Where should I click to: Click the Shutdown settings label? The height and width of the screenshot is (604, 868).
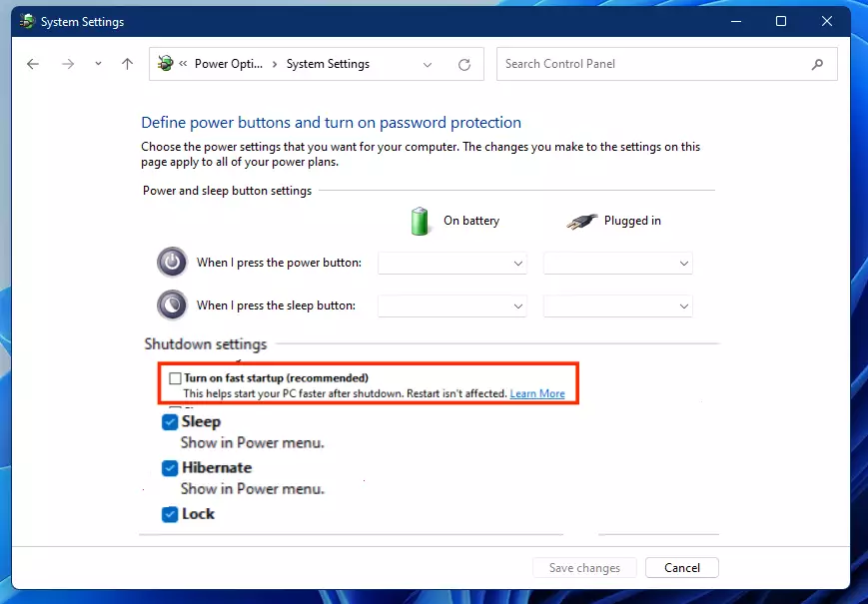(x=206, y=344)
